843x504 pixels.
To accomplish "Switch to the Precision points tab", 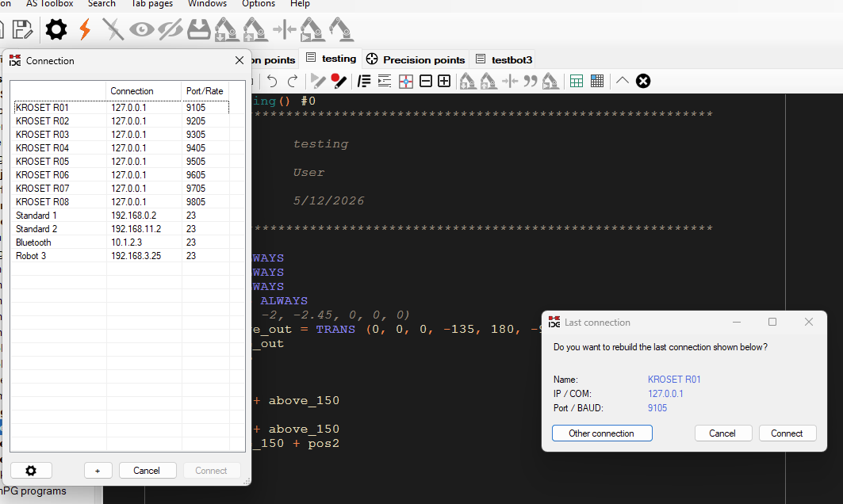I will click(x=416, y=59).
